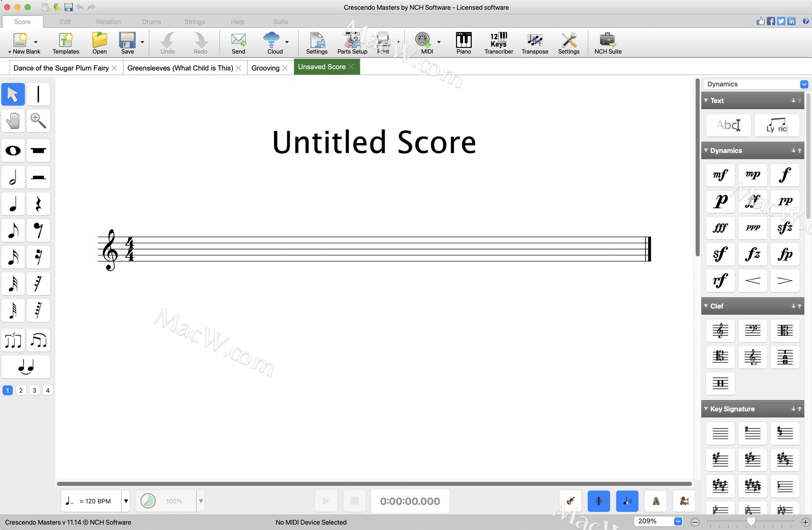This screenshot has height=530, width=812.
Task: Click the playback speed dial
Action: (148, 501)
